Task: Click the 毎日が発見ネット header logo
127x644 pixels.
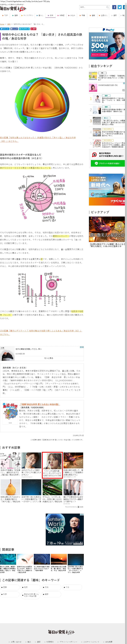Action: [13, 9]
